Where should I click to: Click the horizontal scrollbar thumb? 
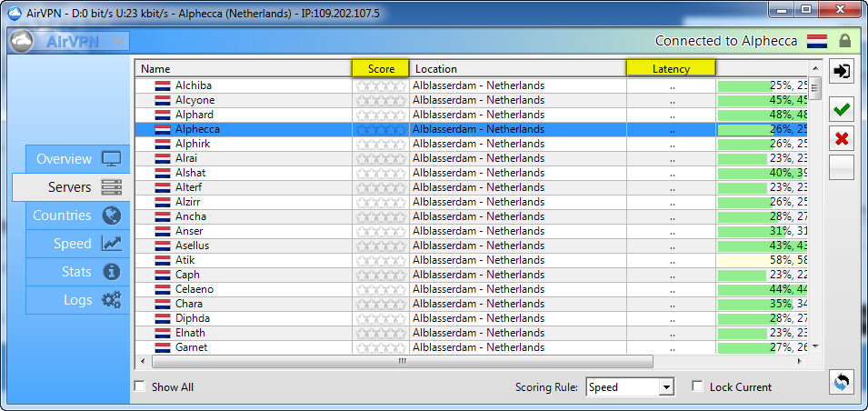click(x=403, y=362)
